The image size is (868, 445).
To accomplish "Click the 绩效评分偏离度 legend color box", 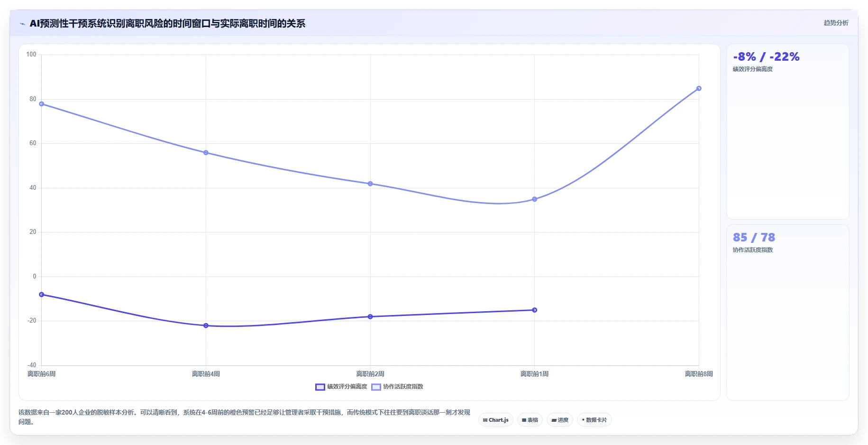I will [320, 387].
